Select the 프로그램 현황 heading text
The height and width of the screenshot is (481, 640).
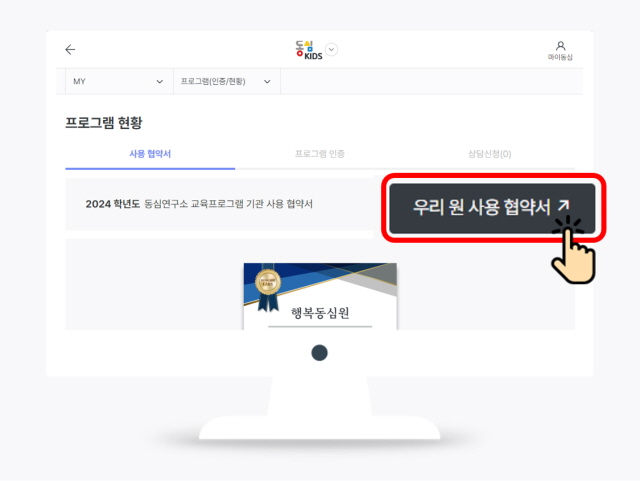pyautogui.click(x=104, y=122)
